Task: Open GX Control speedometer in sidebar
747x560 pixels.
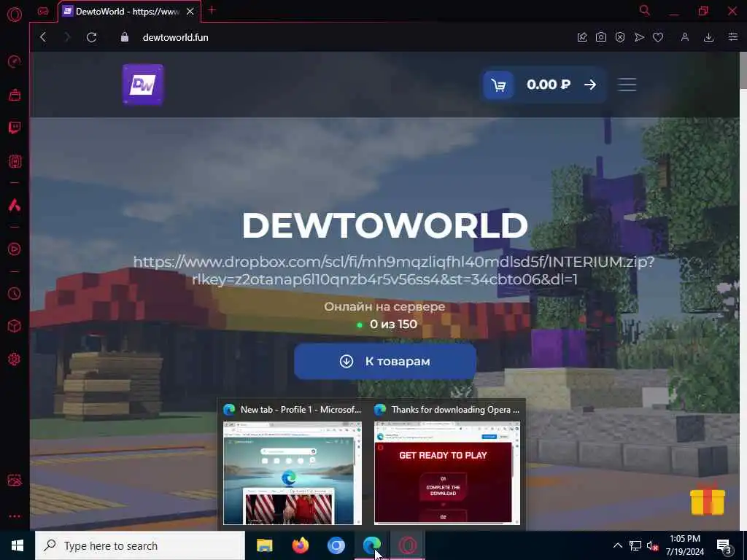Action: pyautogui.click(x=15, y=61)
